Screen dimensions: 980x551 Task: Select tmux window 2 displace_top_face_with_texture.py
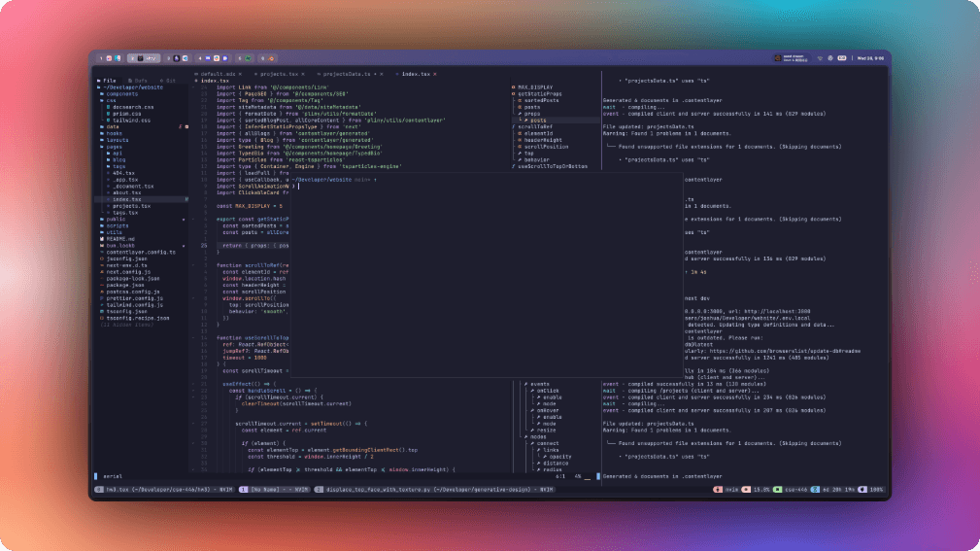coord(434,490)
